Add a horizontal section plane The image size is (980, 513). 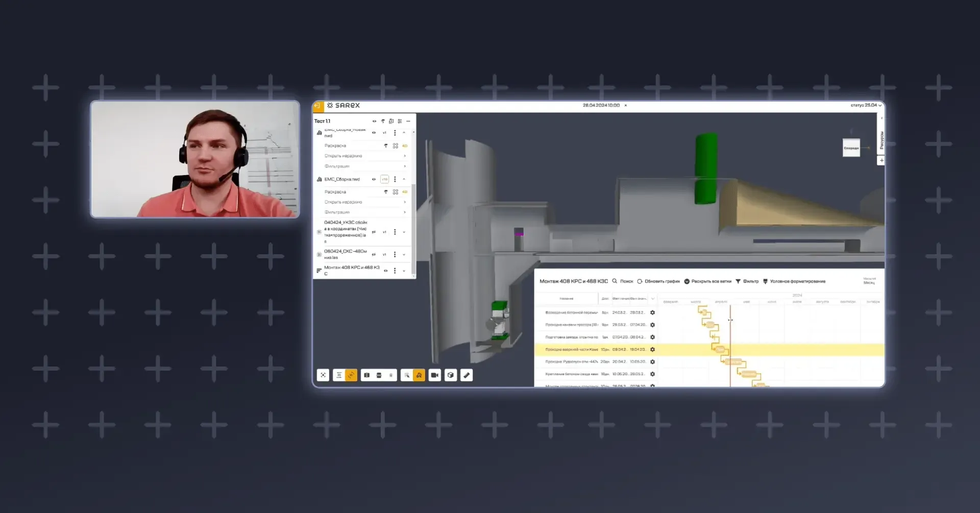379,375
